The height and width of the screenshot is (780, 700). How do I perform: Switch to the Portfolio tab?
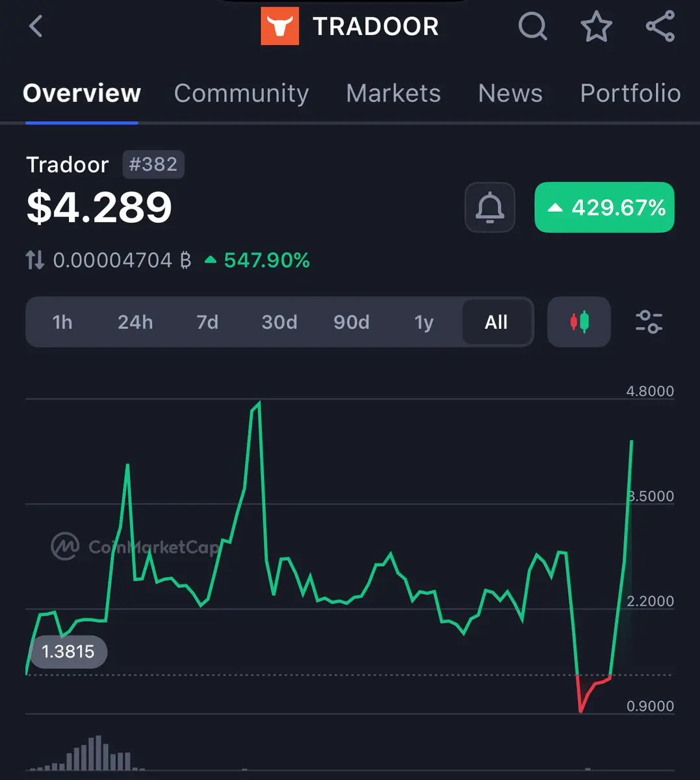(630, 94)
